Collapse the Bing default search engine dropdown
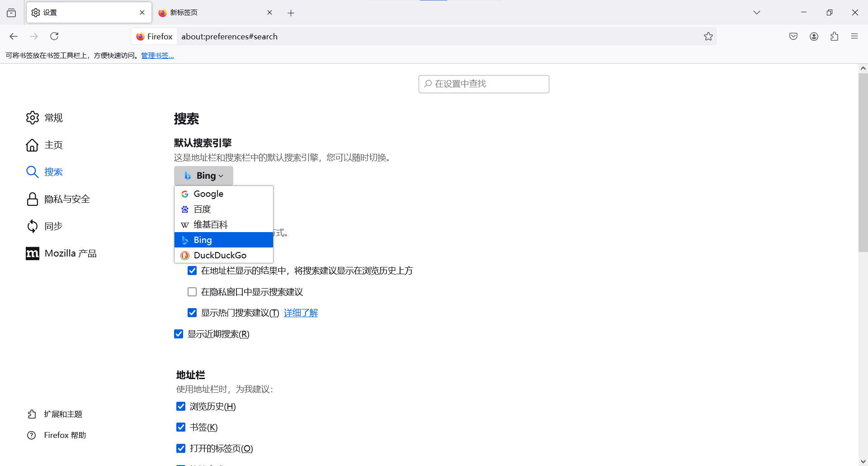Image resolution: width=868 pixels, height=466 pixels. (203, 176)
